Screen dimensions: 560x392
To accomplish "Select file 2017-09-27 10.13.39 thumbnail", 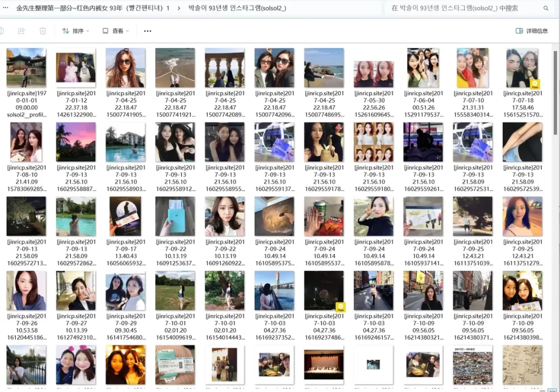I will point(75,291).
